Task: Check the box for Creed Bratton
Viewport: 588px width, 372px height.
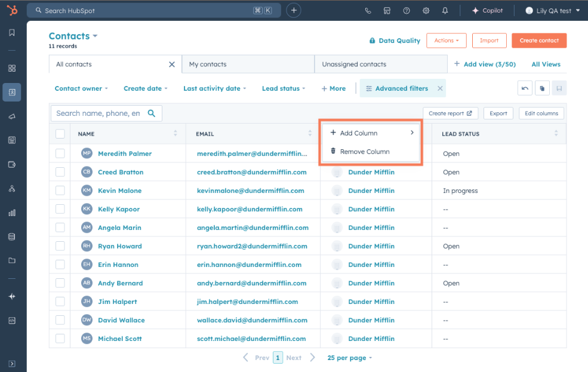Action: pyautogui.click(x=60, y=172)
